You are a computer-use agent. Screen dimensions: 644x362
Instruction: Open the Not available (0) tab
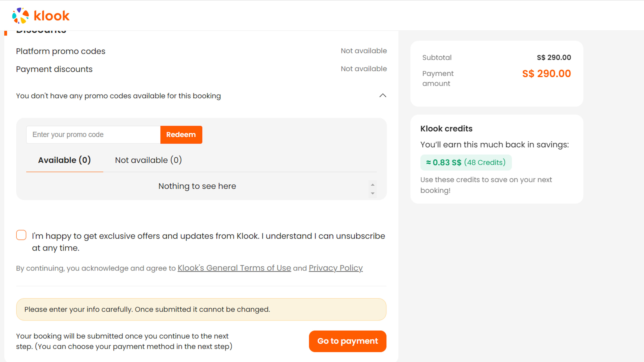(148, 160)
